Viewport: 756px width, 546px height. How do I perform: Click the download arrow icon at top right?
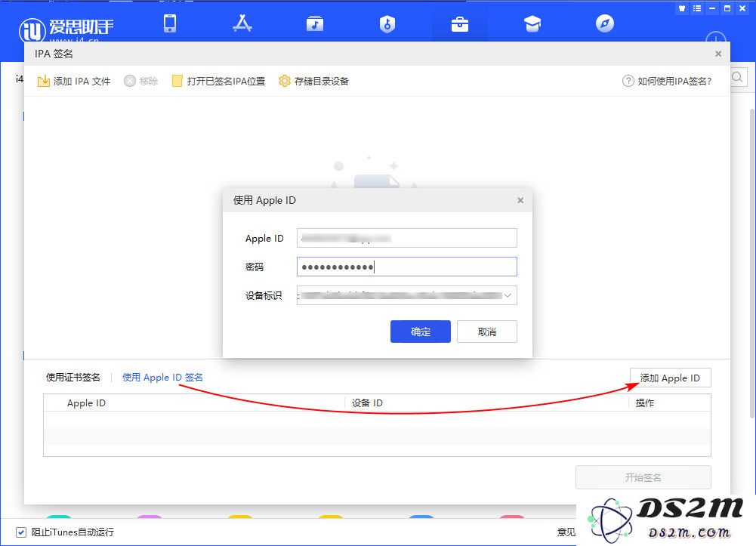click(x=716, y=38)
